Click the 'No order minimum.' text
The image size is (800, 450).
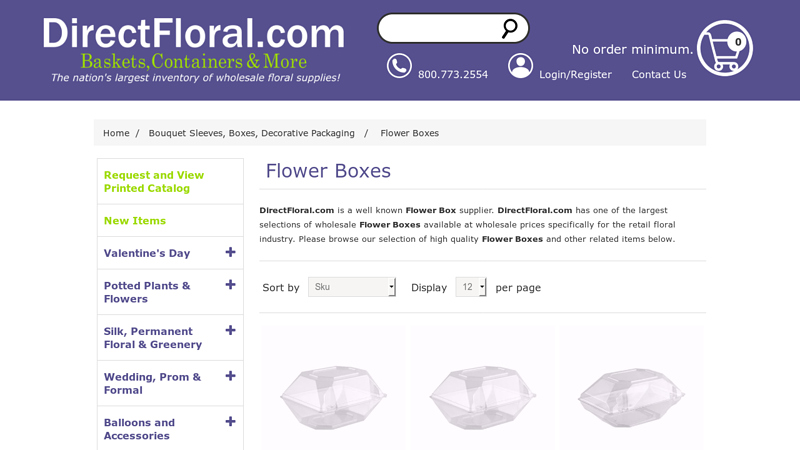[633, 49]
